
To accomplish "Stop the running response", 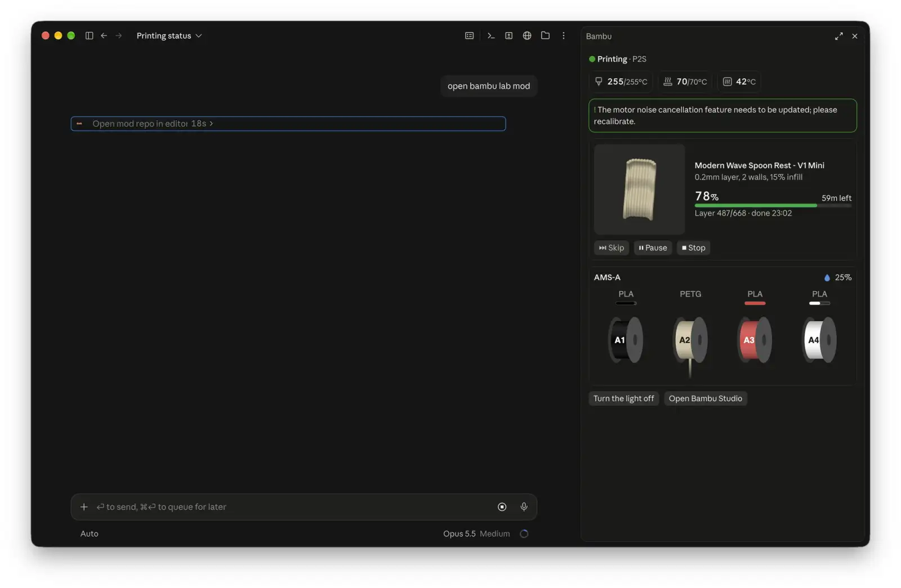I will coord(502,507).
